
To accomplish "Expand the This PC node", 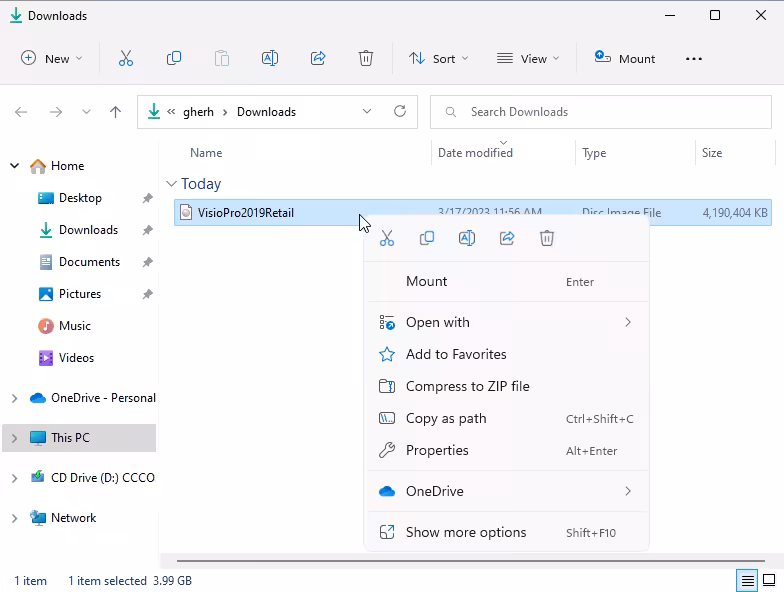I will pos(14,438).
